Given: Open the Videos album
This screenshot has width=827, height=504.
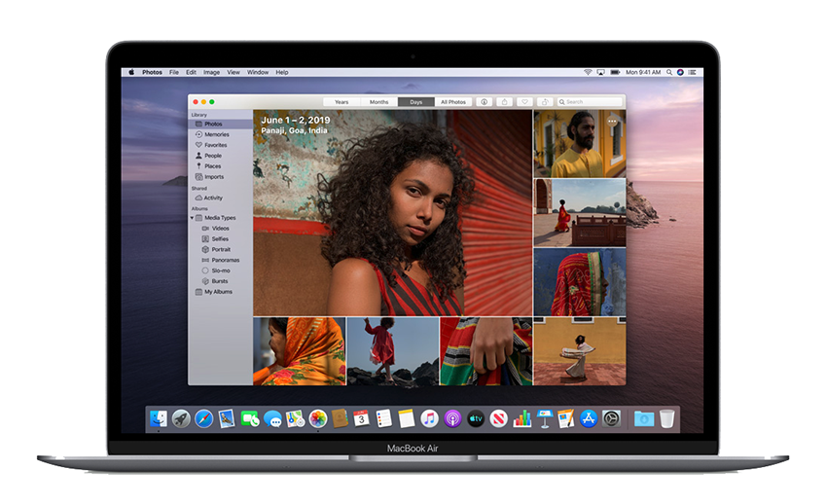Looking at the screenshot, I should [x=221, y=229].
